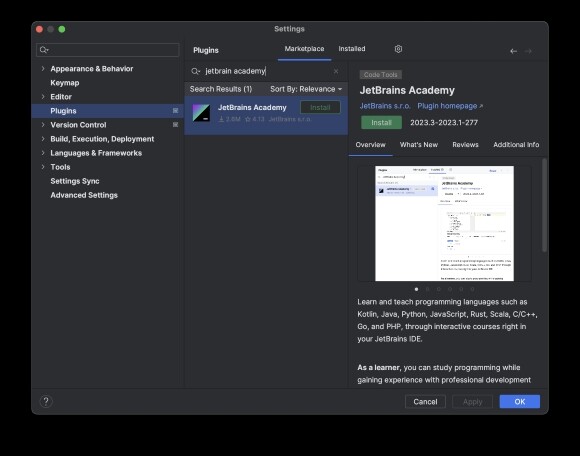Click the JetBrains Academy plugin logo
This screenshot has height=456, width=580.
point(202,113)
